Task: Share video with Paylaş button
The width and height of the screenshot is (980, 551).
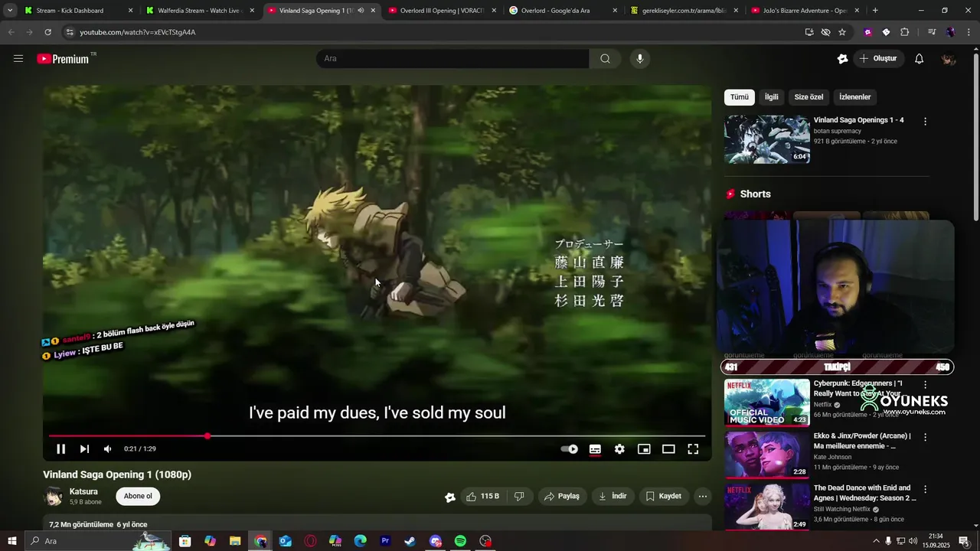Action: coord(562,497)
